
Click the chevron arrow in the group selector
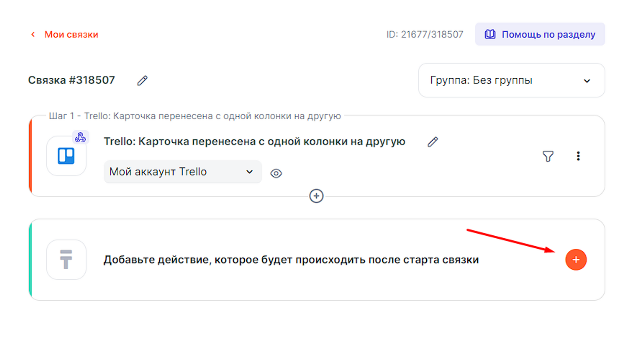(x=587, y=81)
